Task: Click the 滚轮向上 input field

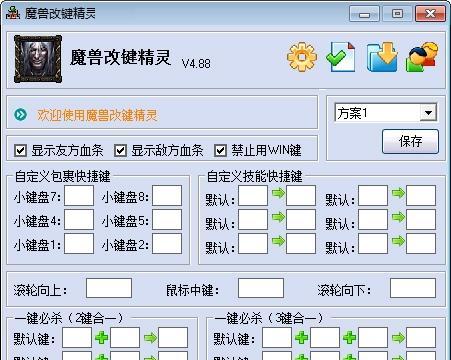Action: point(109,288)
